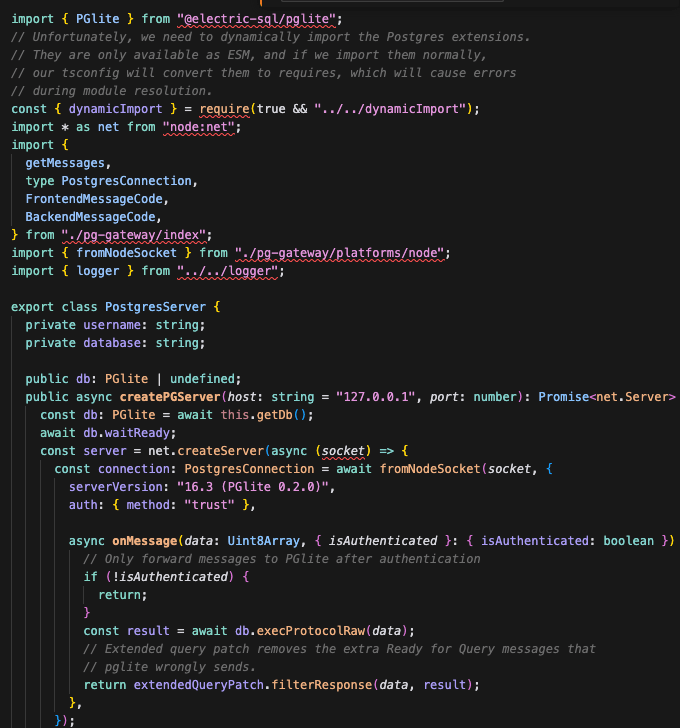The height and width of the screenshot is (728, 680).
Task: Click the net.createServer call
Action: point(206,451)
